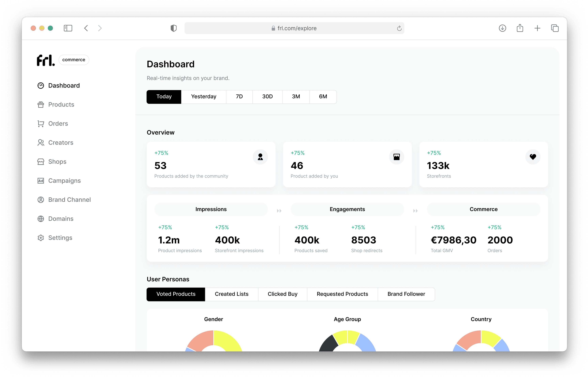Toggle the browser sidebar panel

click(68, 28)
